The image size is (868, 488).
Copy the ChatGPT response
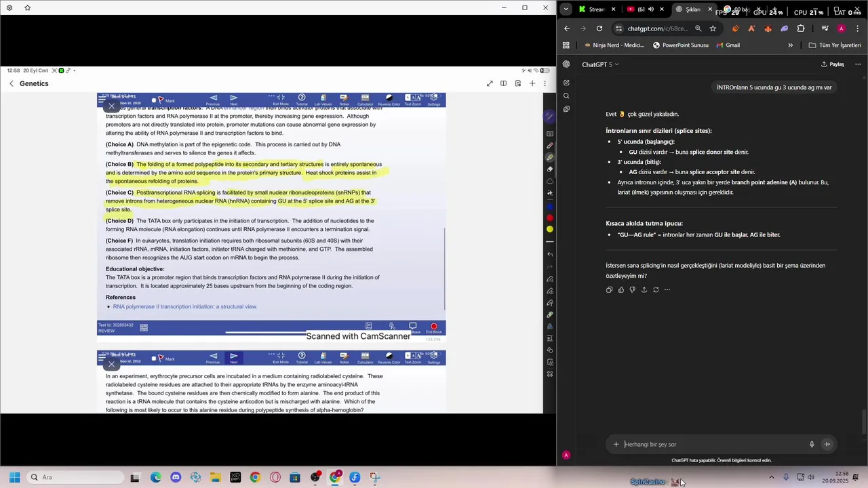609,289
